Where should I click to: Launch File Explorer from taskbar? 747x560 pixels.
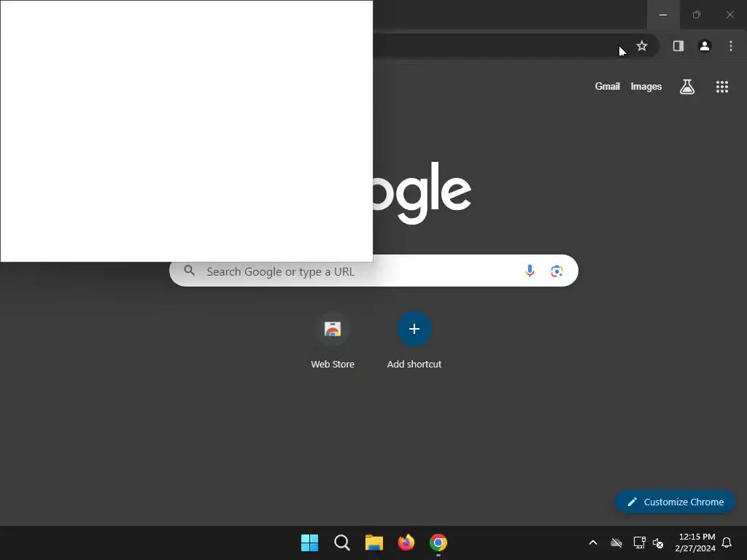click(x=374, y=542)
